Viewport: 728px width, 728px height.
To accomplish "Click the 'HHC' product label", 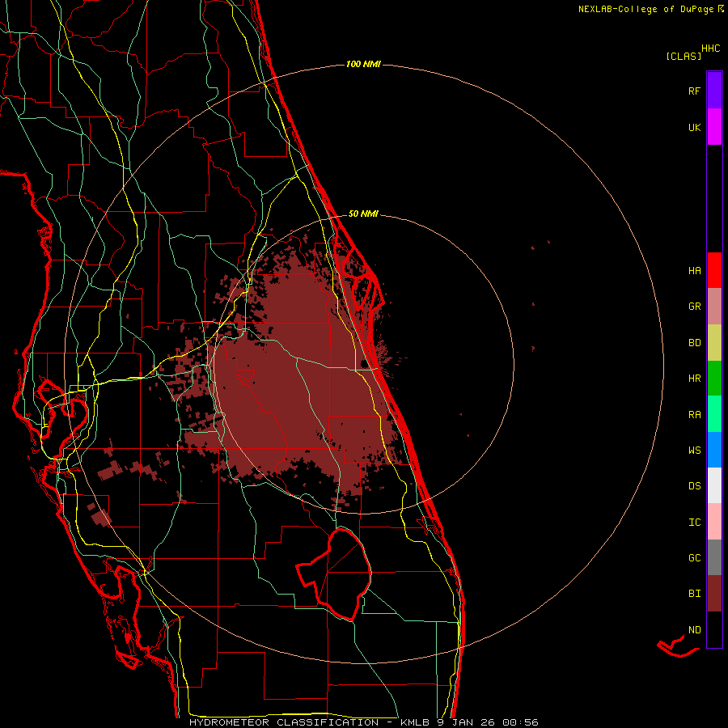I will (711, 49).
